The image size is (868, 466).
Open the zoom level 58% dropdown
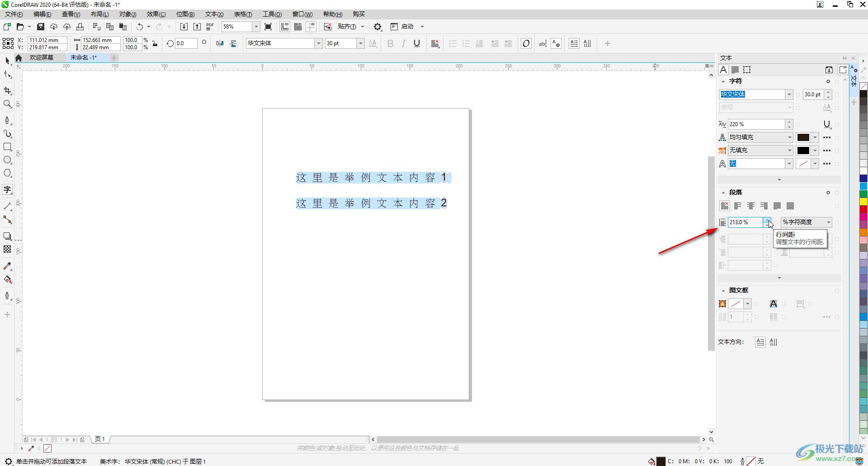point(256,27)
